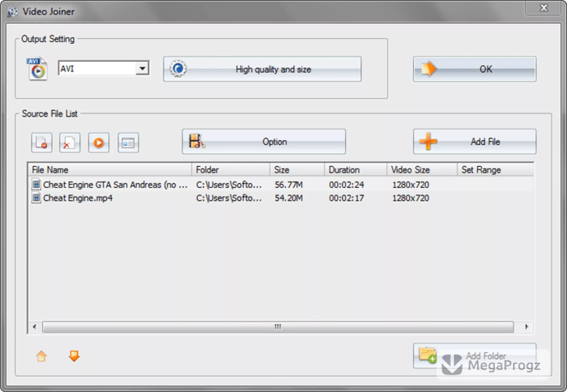
Task: Play the selected video with orange play icon
Action: tap(99, 143)
